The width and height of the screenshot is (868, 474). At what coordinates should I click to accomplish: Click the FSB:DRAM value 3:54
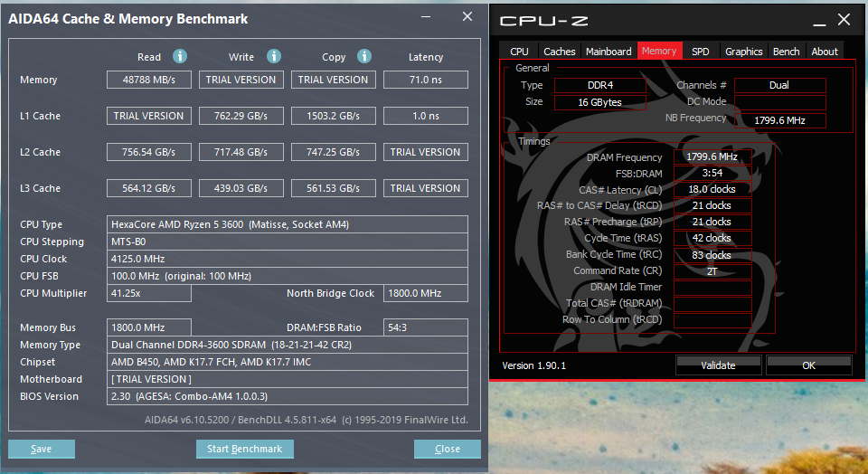pos(712,173)
